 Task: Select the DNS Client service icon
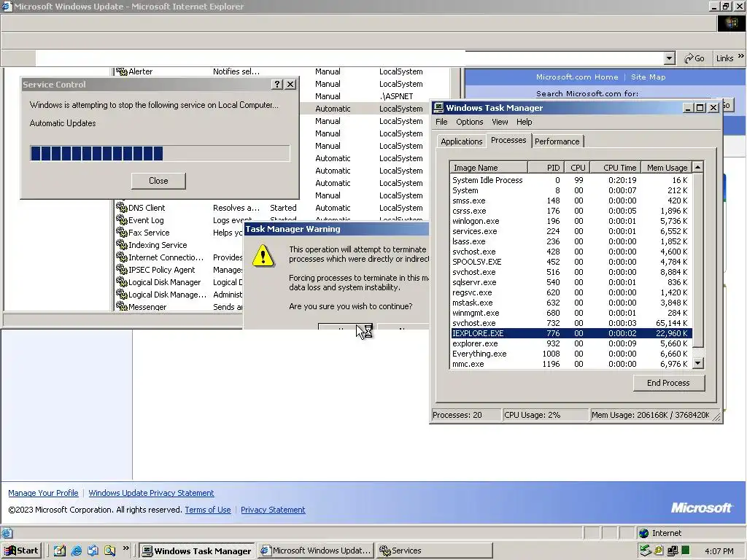click(x=122, y=208)
